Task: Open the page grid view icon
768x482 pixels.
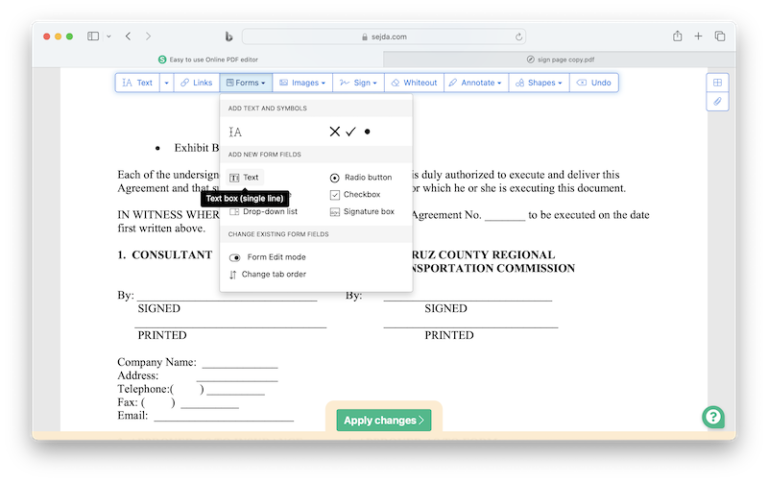Action: tap(718, 83)
